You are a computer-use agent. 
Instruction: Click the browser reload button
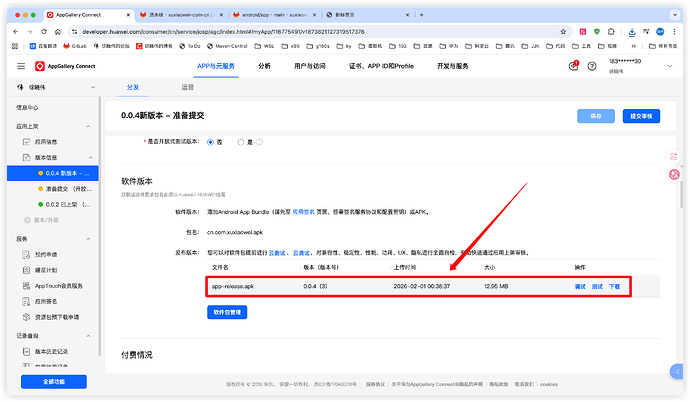47,31
